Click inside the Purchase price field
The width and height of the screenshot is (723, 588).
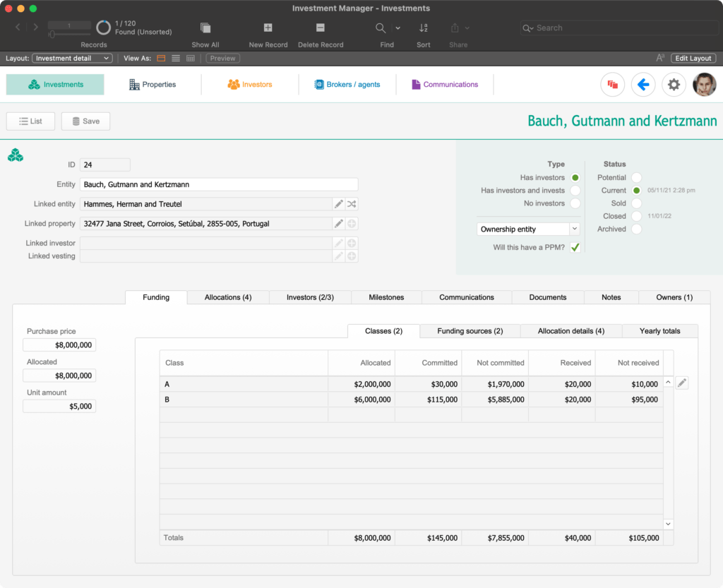pos(59,344)
